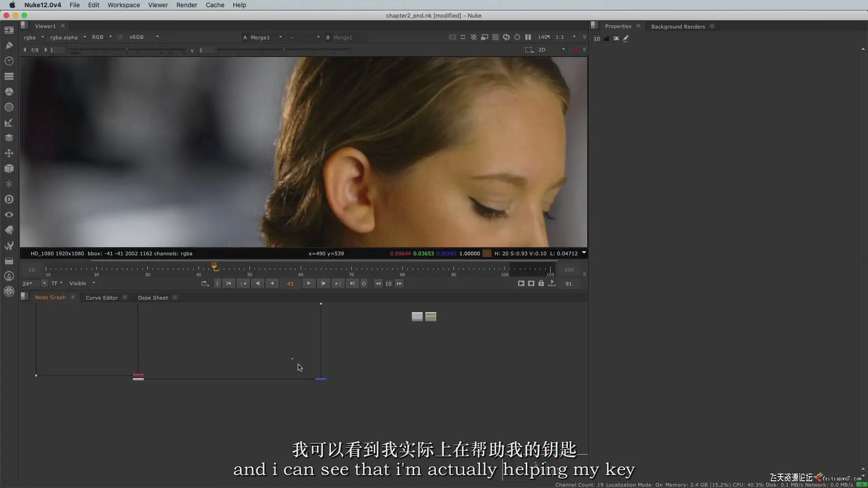
Task: Open the Metadata tag icon in toolbar
Action: tap(9, 230)
